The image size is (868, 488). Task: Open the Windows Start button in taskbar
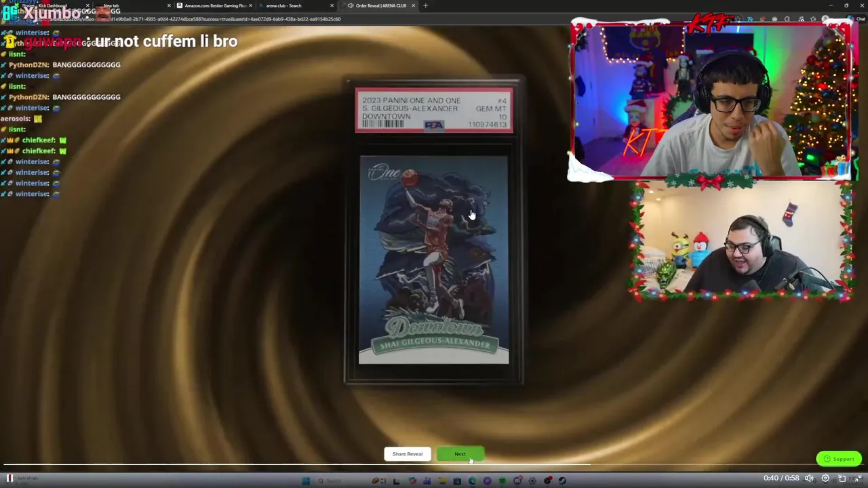[x=306, y=481]
